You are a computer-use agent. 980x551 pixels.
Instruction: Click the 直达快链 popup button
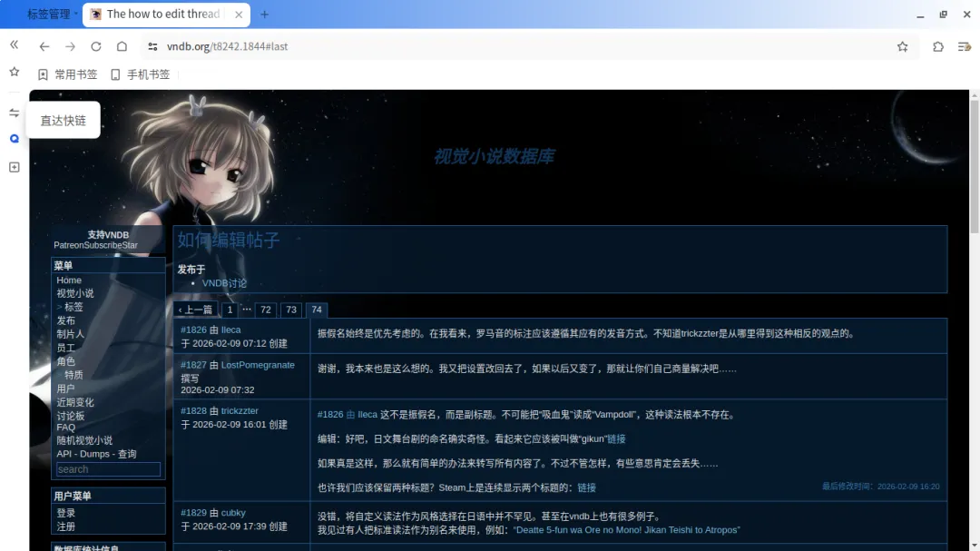click(64, 120)
